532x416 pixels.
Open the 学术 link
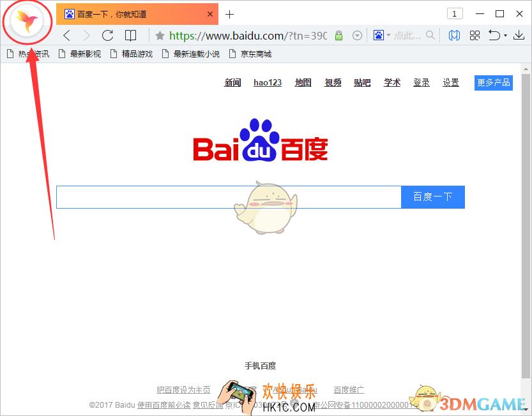pyautogui.click(x=392, y=82)
